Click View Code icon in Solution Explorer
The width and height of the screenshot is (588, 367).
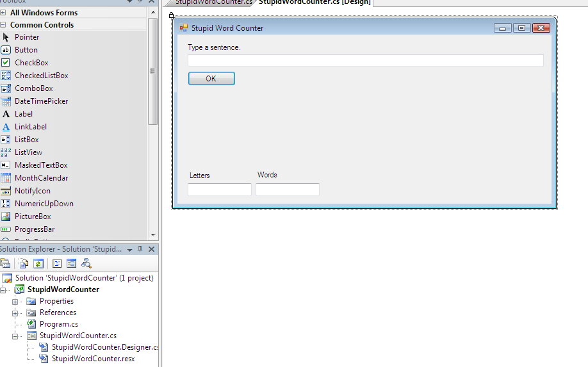coord(57,263)
